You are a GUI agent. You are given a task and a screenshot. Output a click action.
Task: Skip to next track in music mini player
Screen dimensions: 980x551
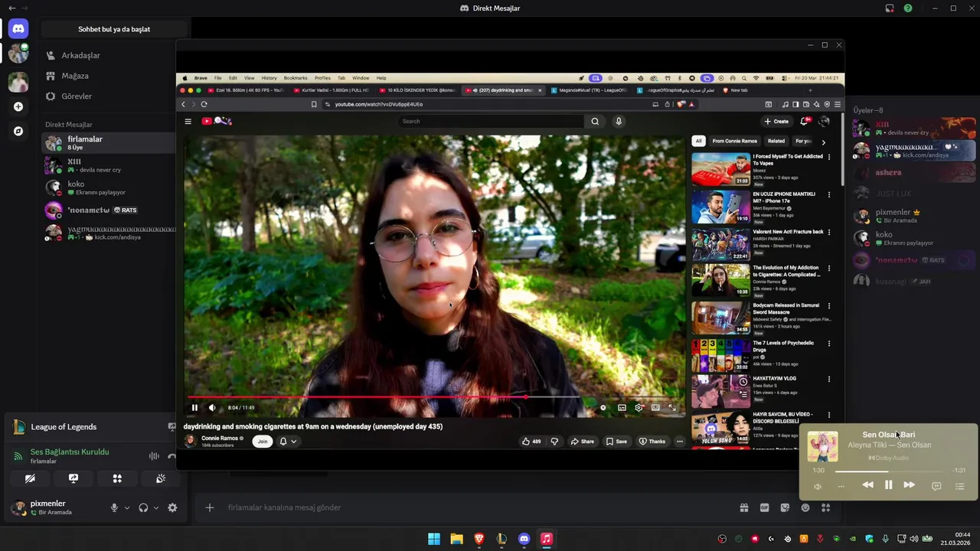909,484
